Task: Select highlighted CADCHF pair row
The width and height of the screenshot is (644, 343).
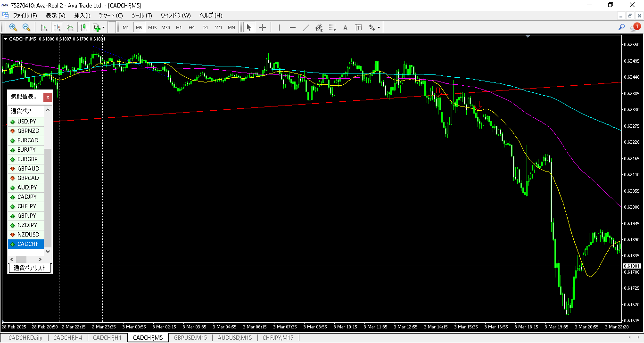Action: click(26, 244)
